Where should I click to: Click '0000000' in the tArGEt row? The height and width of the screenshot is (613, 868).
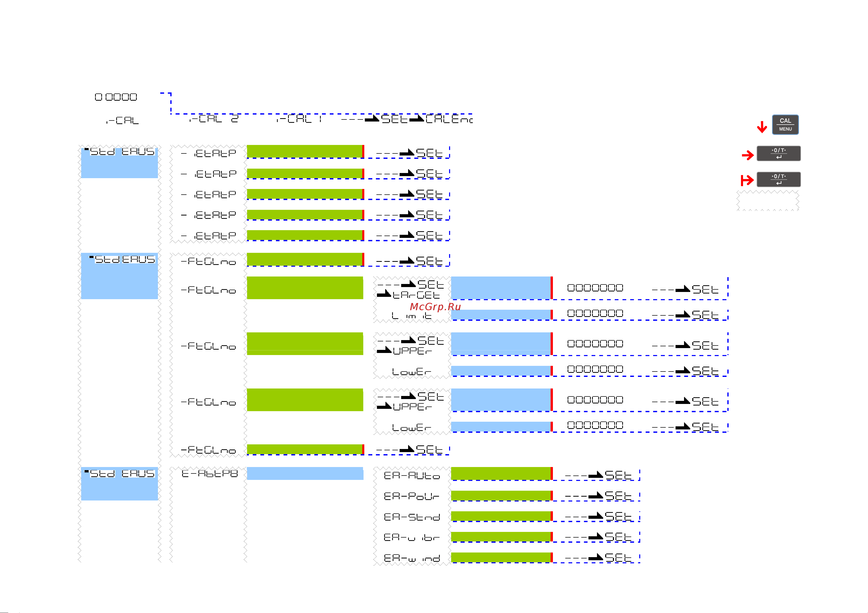[595, 288]
